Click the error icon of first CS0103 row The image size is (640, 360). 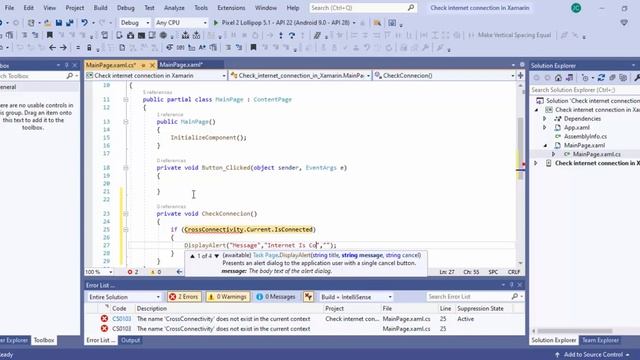[x=104, y=319]
